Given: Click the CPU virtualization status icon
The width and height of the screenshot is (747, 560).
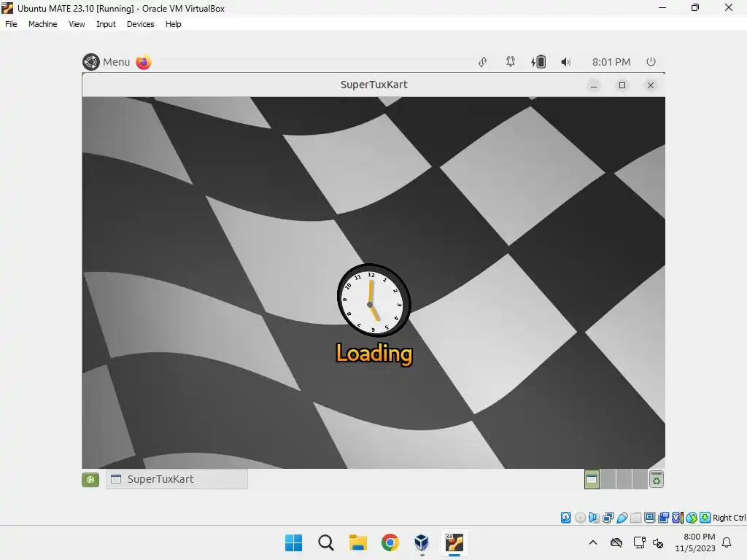Looking at the screenshot, I should (x=678, y=518).
